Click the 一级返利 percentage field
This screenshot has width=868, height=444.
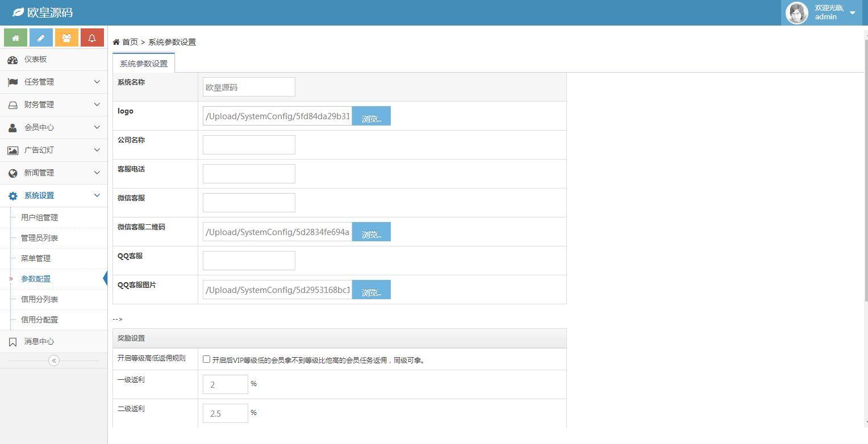point(225,384)
